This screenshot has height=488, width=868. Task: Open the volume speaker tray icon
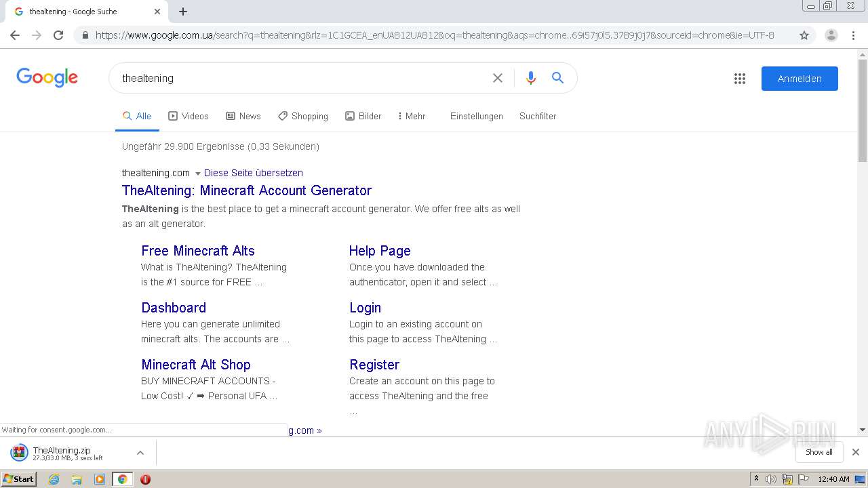[771, 479]
